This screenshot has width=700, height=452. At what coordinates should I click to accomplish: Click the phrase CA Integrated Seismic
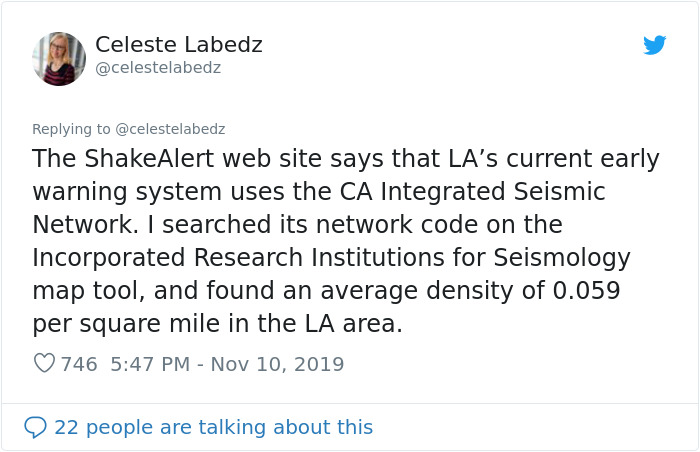(472, 192)
